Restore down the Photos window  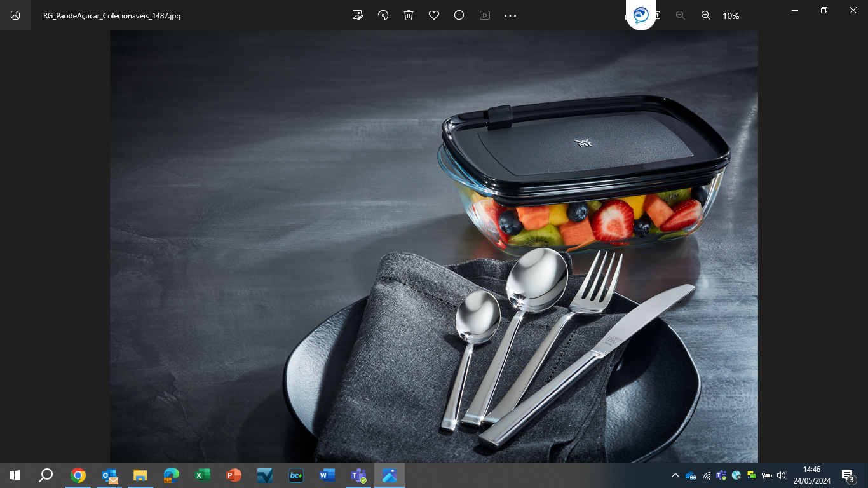tap(824, 10)
